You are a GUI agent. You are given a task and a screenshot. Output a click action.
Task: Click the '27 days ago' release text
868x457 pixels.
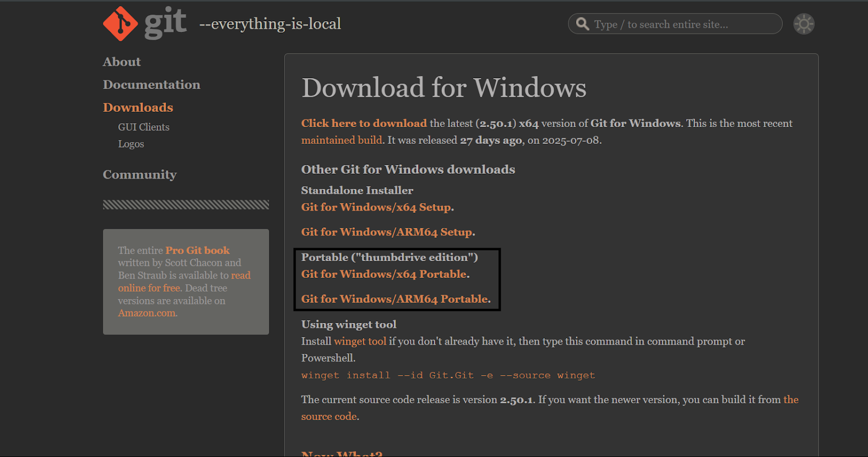(491, 140)
